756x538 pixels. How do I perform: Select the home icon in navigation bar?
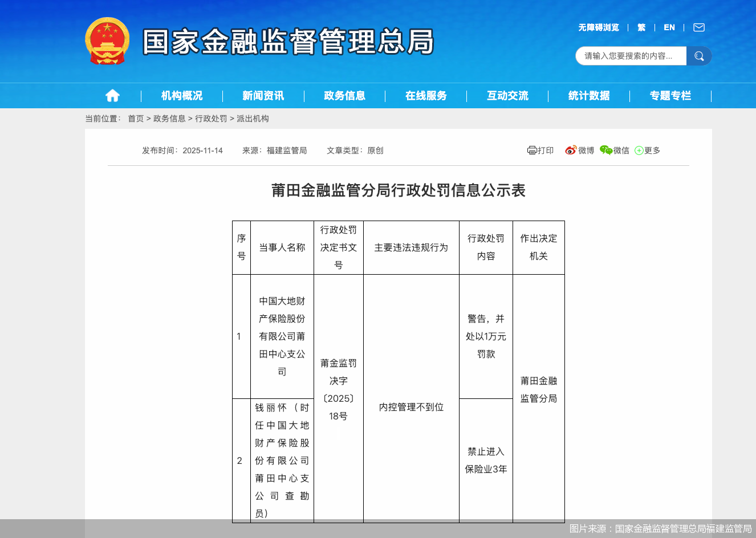(x=112, y=95)
